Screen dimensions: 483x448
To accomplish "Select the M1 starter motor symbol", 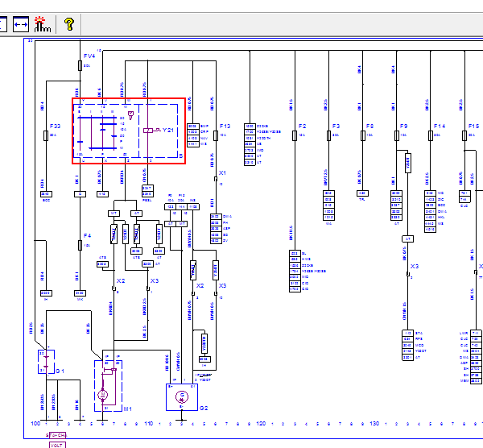I will (x=108, y=386).
